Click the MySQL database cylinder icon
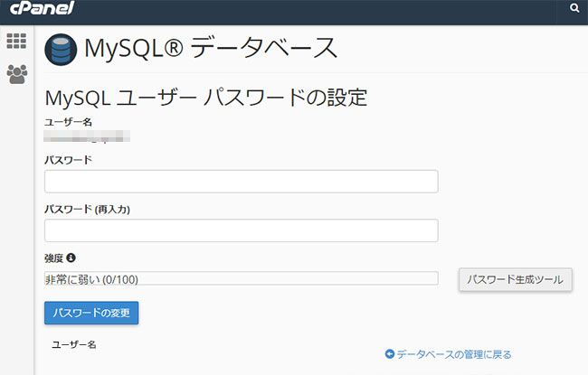588x375 pixels. pyautogui.click(x=61, y=50)
